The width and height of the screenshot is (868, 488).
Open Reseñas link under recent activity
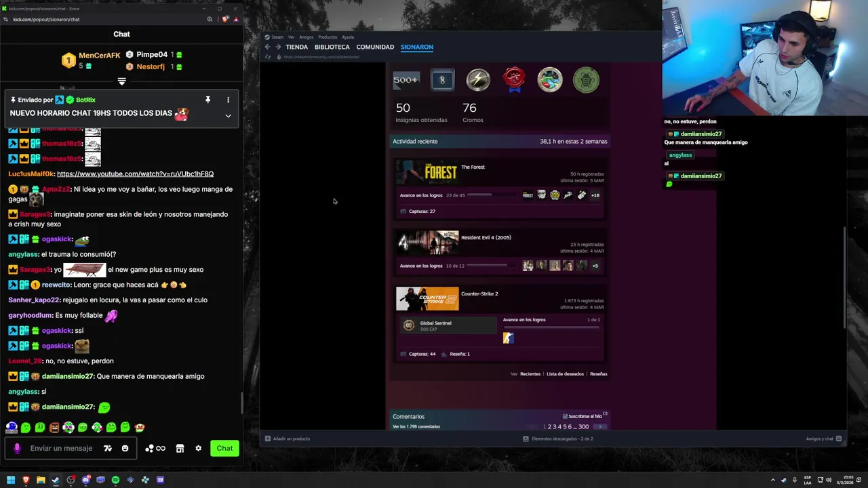coord(598,374)
